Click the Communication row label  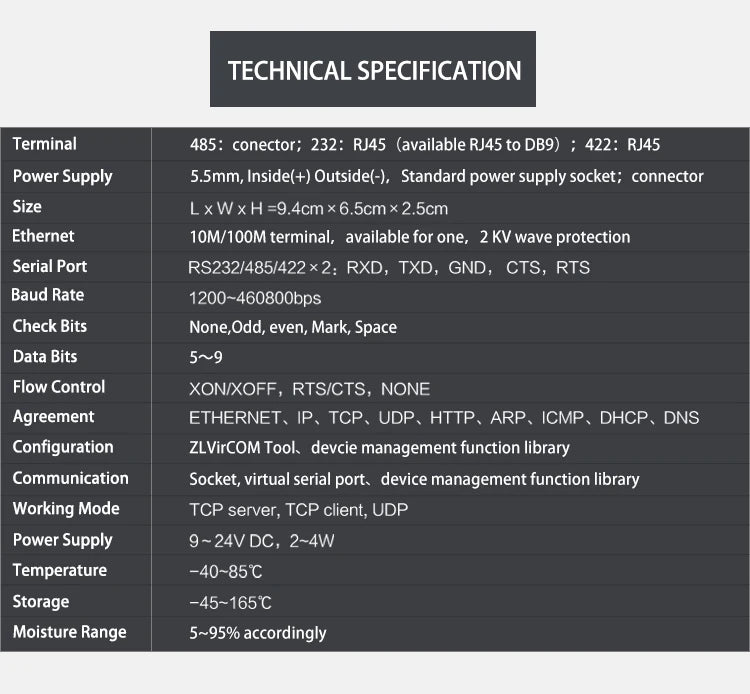click(70, 478)
